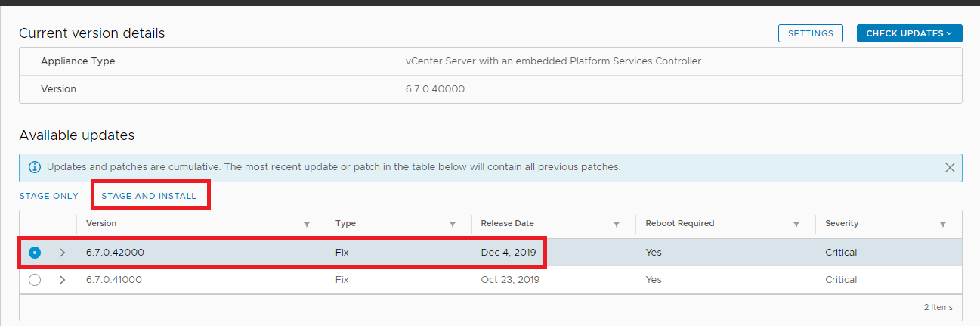Click the Version column filter icon
Screen dimensions: 980x326
pos(306,225)
